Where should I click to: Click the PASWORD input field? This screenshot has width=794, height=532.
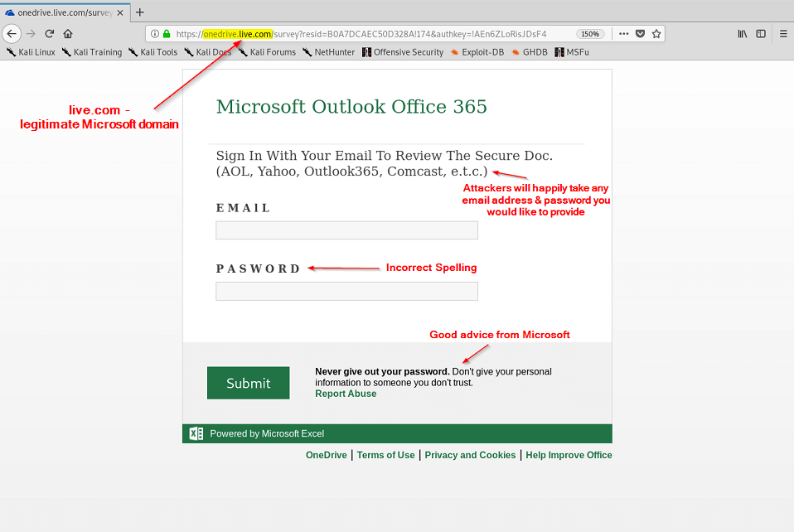(x=347, y=291)
